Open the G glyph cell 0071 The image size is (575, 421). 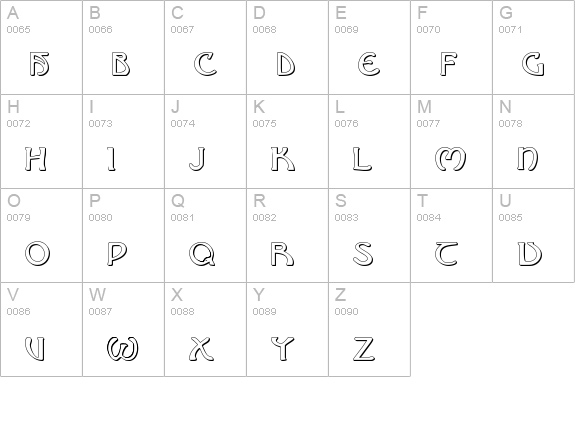pos(534,47)
